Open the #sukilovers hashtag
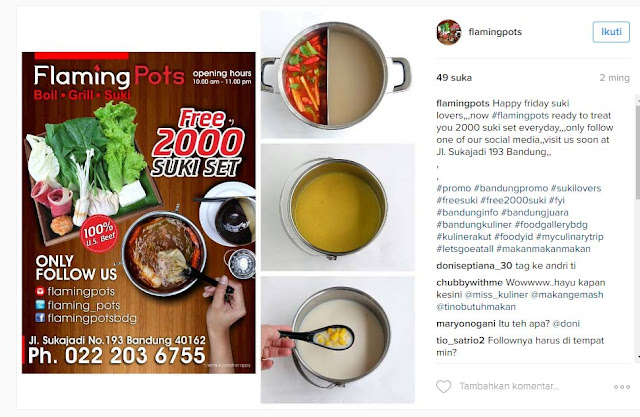This screenshot has width=640, height=417. tap(576, 188)
